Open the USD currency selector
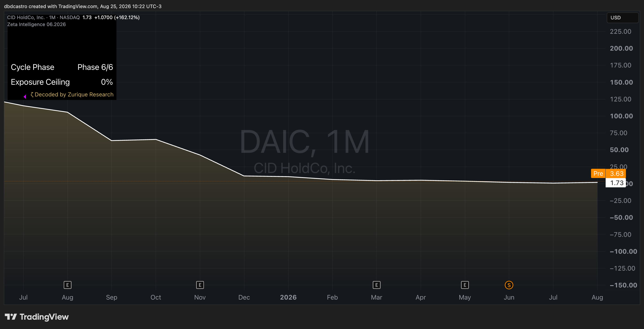Viewport: 644px width, 329px height. pos(622,18)
